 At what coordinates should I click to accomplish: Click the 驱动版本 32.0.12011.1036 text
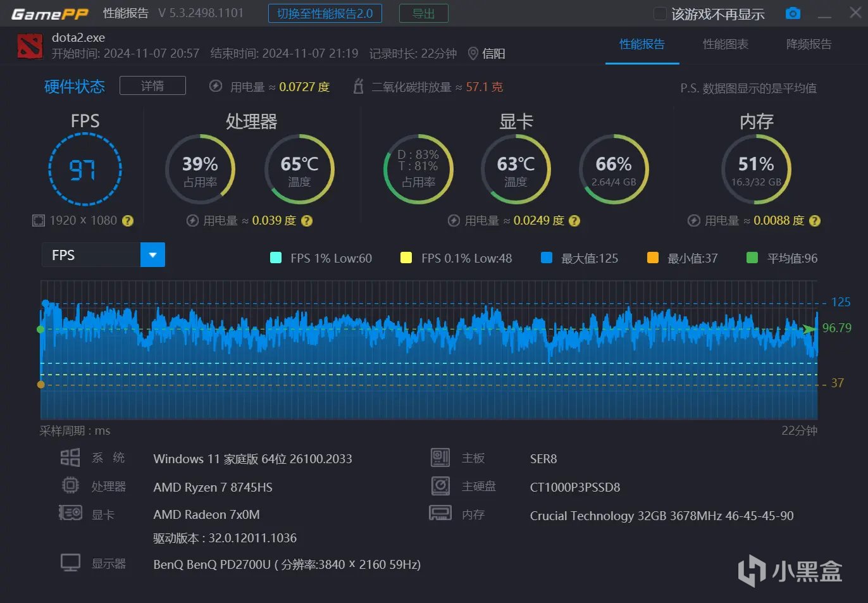[x=225, y=538]
